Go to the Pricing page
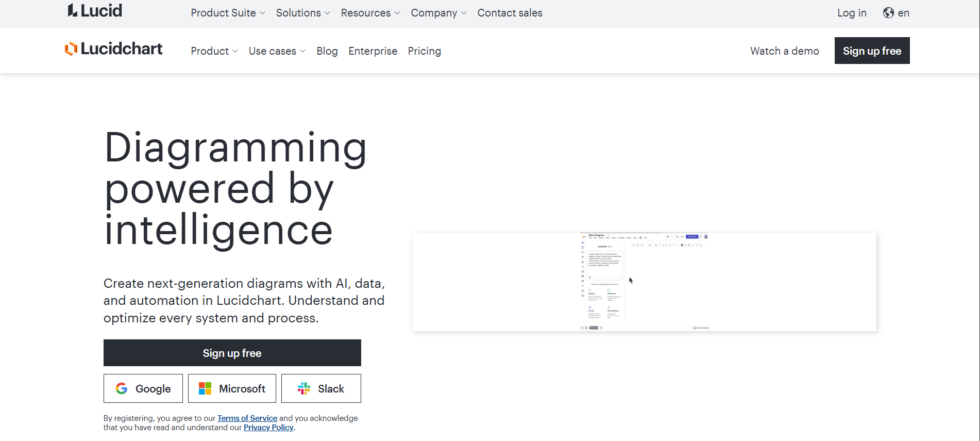This screenshot has height=441, width=980. (x=425, y=51)
